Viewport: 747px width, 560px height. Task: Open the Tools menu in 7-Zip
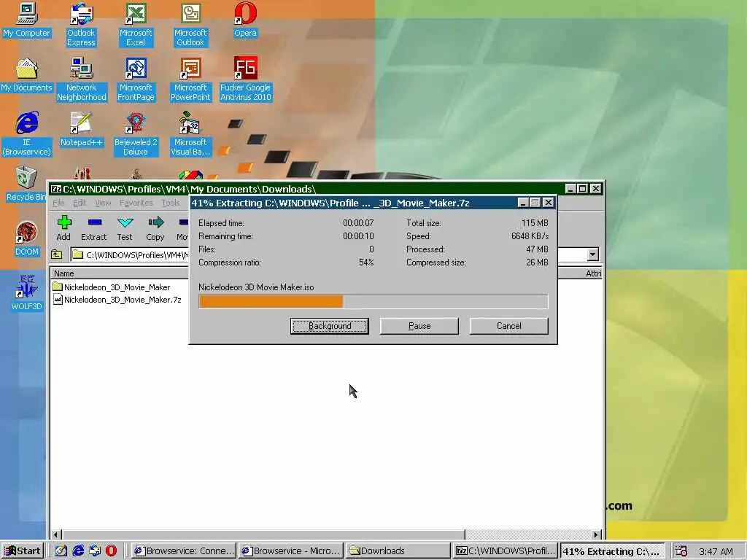[x=171, y=203]
